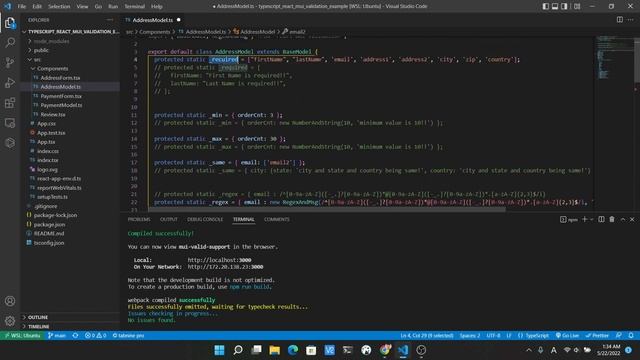Click the WSL: Ubuntu remote indicator
The height and width of the screenshot is (360, 640).
pyautogui.click(x=22, y=336)
